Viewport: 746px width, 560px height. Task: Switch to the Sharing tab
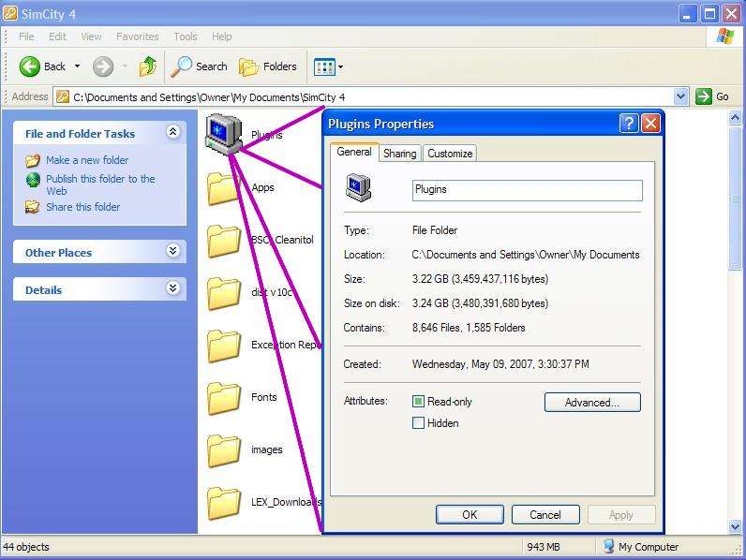pos(399,154)
